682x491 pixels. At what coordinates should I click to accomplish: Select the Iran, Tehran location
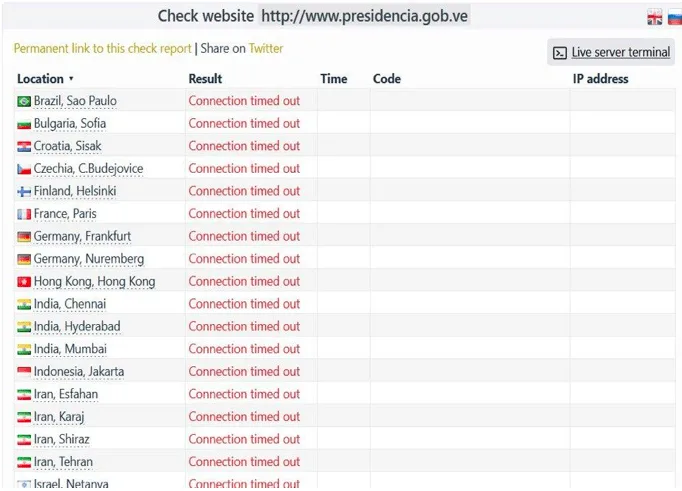[63, 462]
